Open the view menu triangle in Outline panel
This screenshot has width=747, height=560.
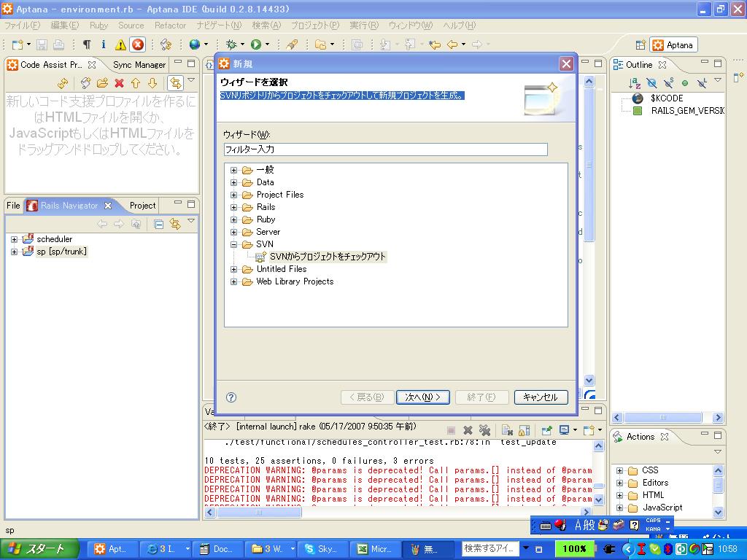click(718, 80)
